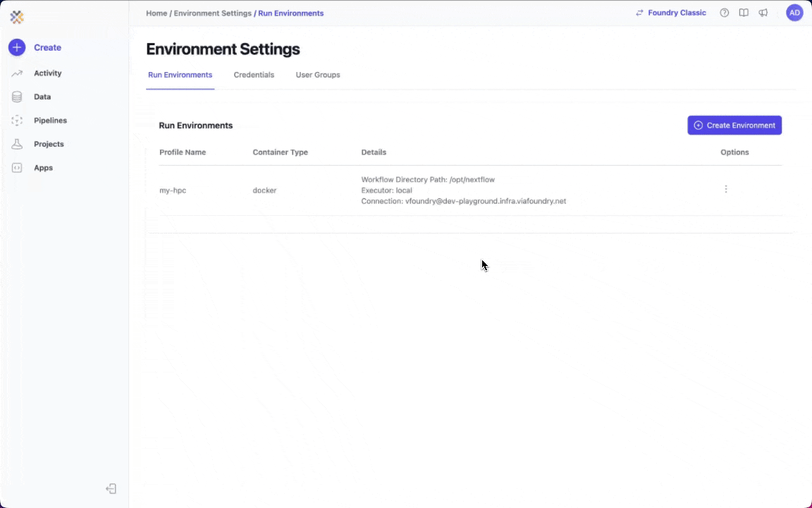Select the Run Environments tab
This screenshot has width=812, height=508.
180,75
